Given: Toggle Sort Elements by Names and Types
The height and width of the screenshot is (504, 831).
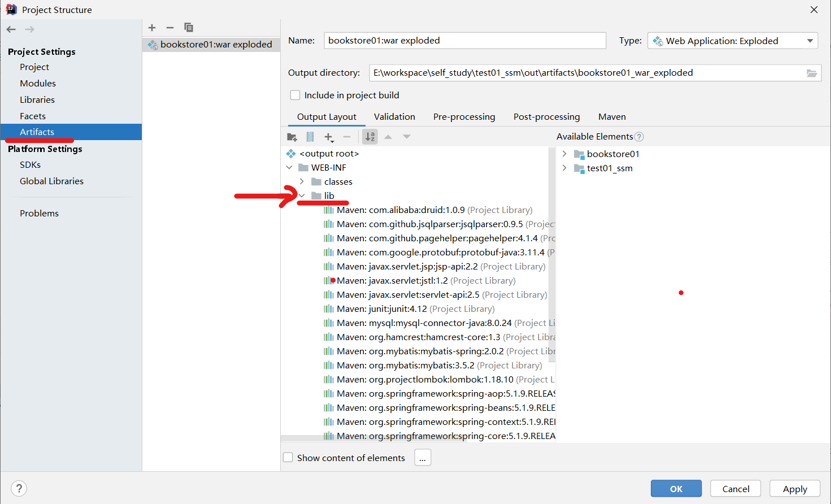Looking at the screenshot, I should pos(370,137).
